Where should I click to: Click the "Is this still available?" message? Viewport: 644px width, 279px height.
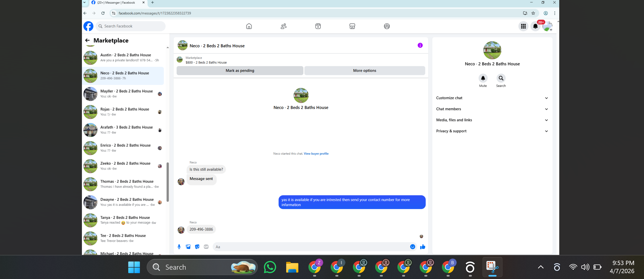point(206,169)
